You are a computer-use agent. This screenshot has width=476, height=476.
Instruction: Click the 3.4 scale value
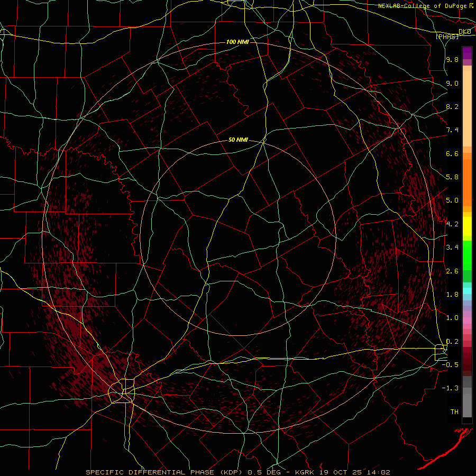(x=452, y=248)
